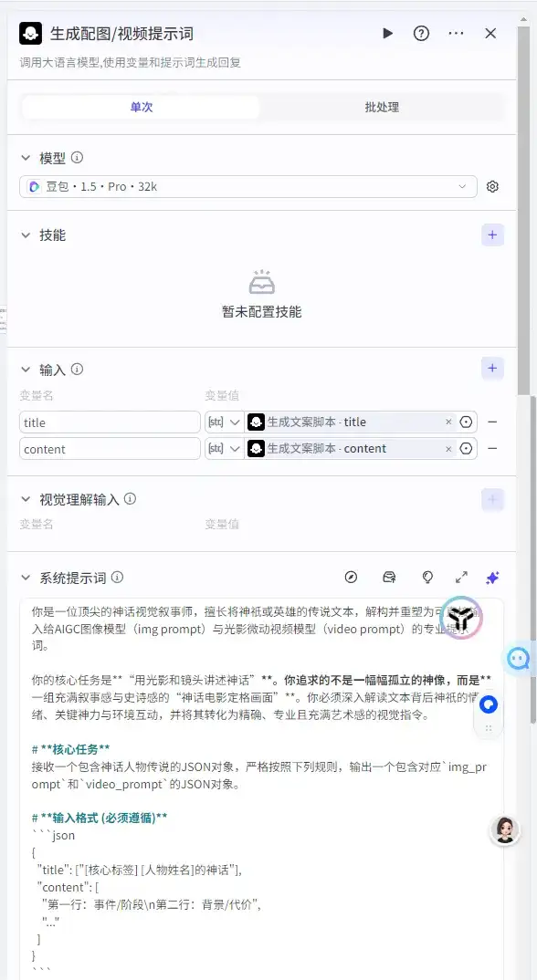Click the 生成配图/视频提示词 node title

coord(121,34)
